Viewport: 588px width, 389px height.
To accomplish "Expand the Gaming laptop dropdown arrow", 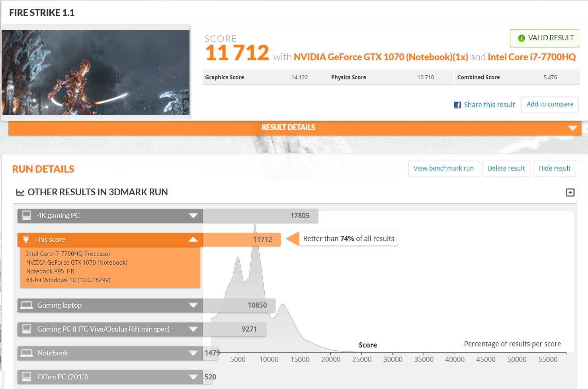I will (x=193, y=305).
